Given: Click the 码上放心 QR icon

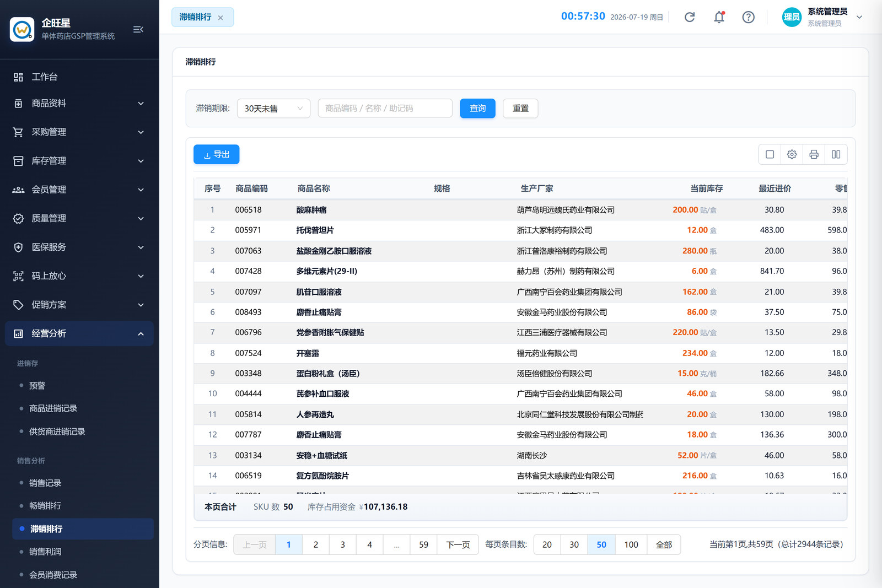Looking at the screenshot, I should coord(18,276).
